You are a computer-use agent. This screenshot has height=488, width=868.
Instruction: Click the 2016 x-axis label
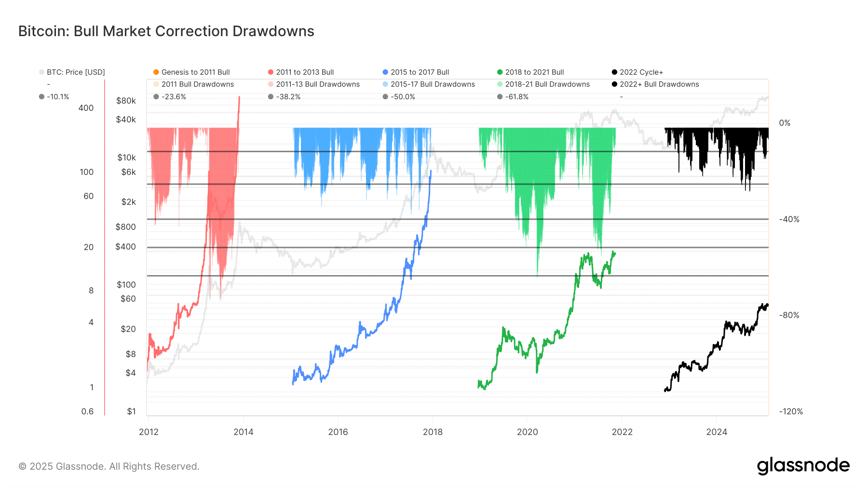[338, 432]
